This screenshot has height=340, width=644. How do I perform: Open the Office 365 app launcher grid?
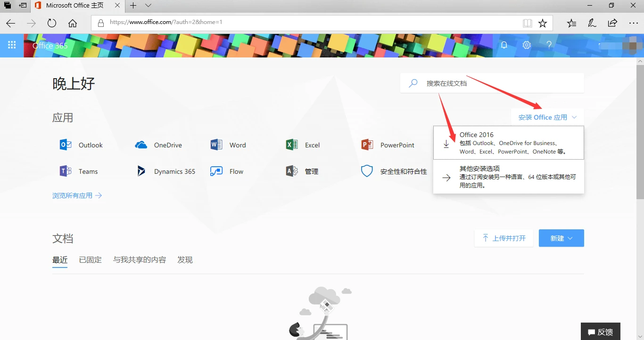pos(12,45)
